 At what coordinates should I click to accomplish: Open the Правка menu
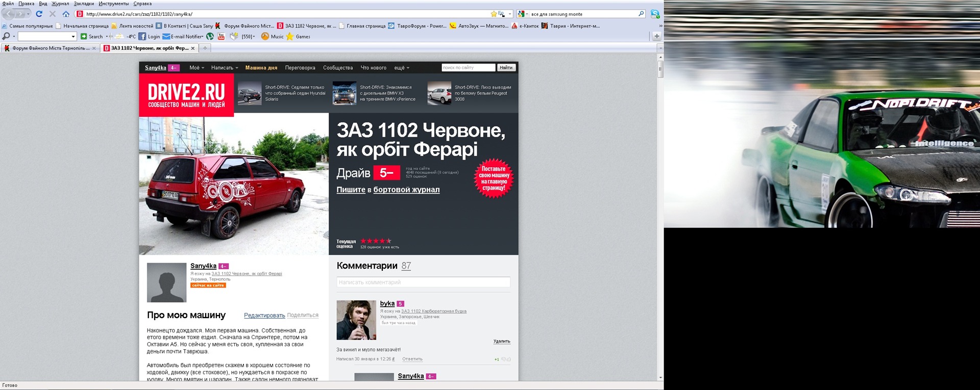tap(26, 4)
